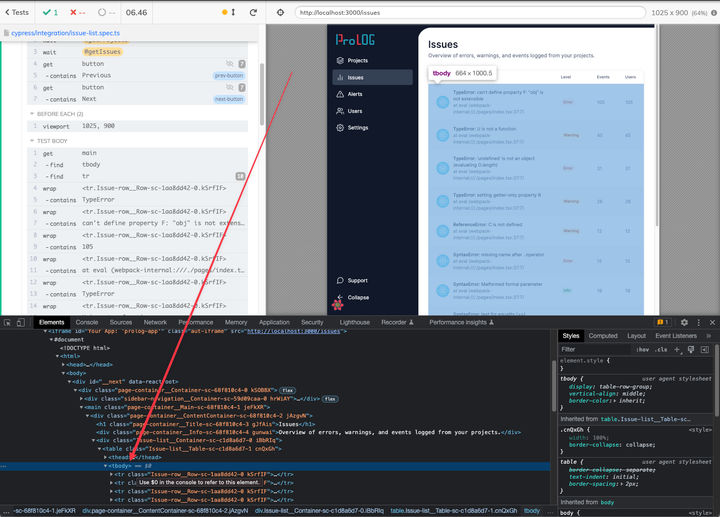Rerun tests with the reload icon

point(253,12)
